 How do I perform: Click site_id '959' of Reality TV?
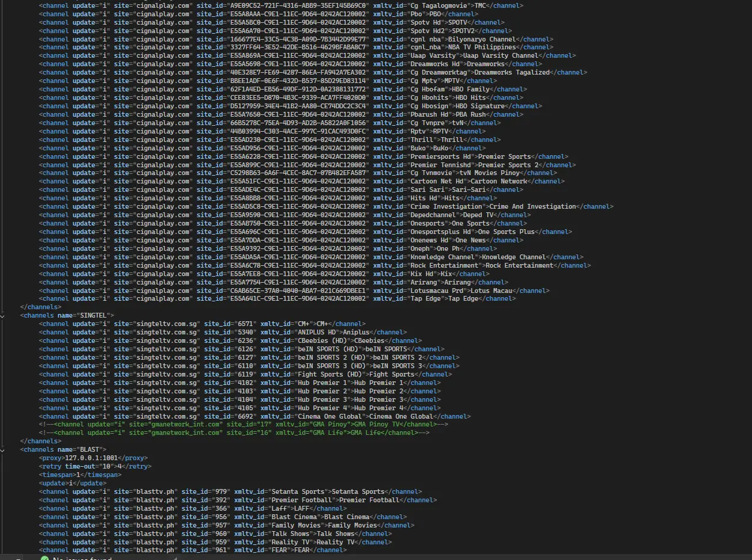point(221,542)
